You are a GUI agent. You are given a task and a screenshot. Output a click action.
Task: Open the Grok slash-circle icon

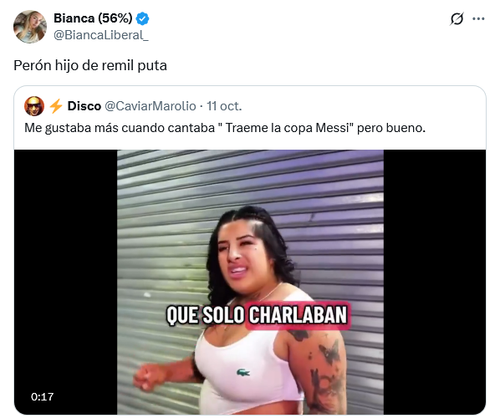click(456, 19)
